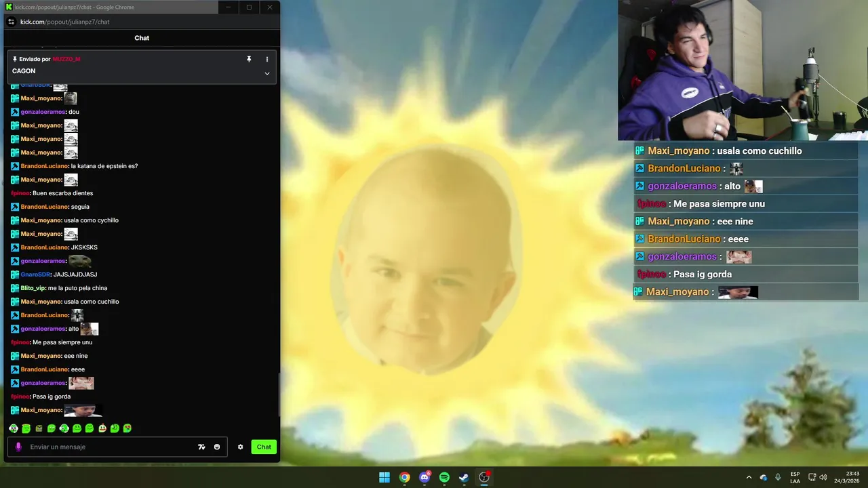Unpin the pinned CAGON message

(249, 59)
